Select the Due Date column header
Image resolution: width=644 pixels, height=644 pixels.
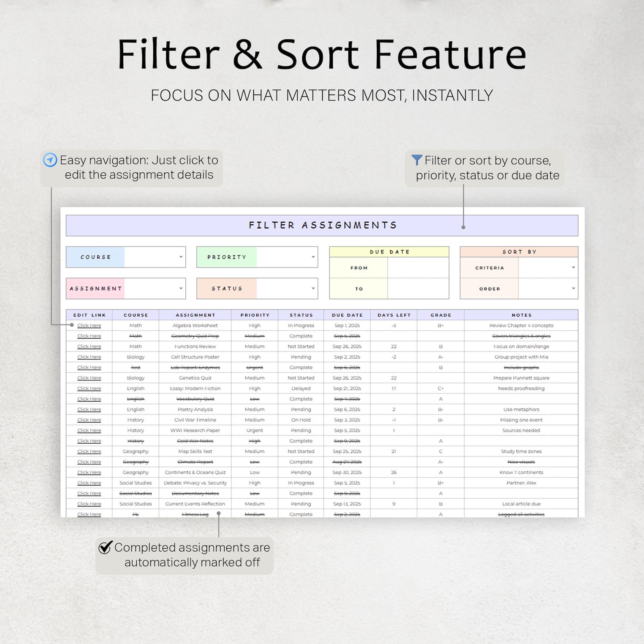(x=347, y=315)
